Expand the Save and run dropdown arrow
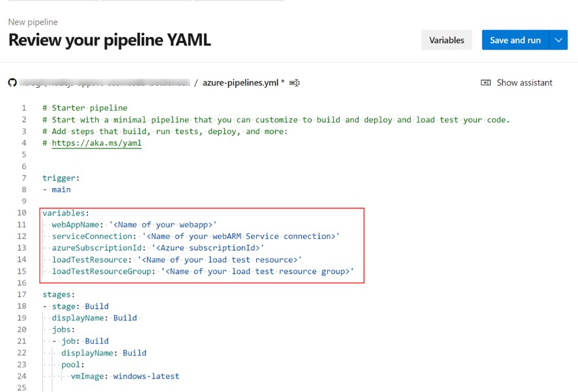 pos(558,40)
